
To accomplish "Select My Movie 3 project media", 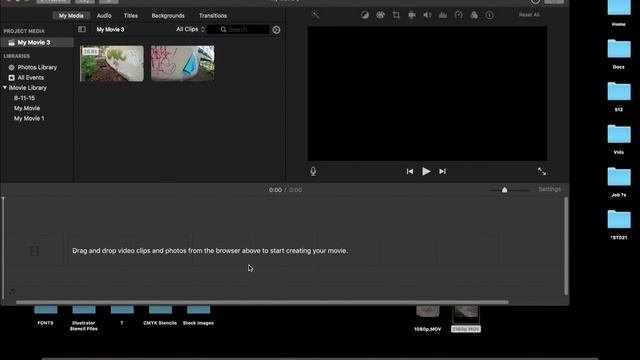I will [37, 42].
